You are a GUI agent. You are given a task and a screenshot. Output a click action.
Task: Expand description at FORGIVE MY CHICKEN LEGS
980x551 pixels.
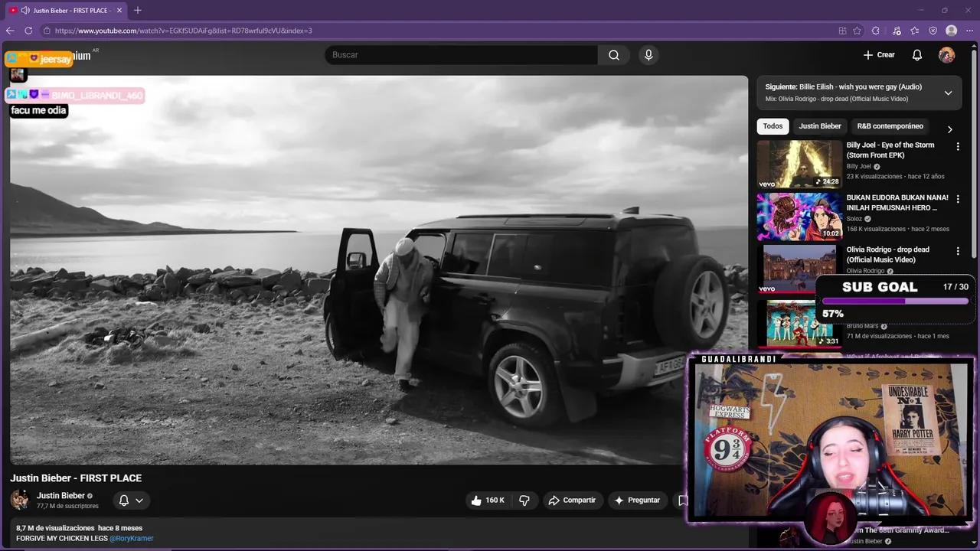(x=62, y=539)
